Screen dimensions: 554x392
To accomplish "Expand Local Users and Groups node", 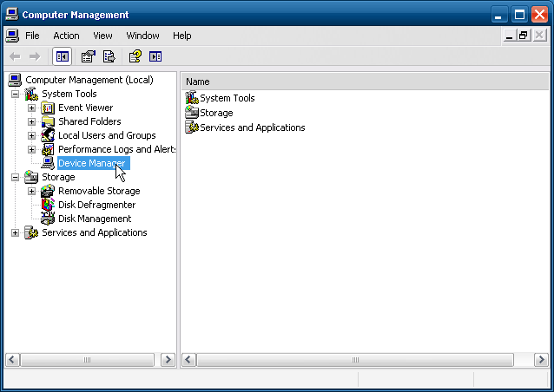I will 31,135.
